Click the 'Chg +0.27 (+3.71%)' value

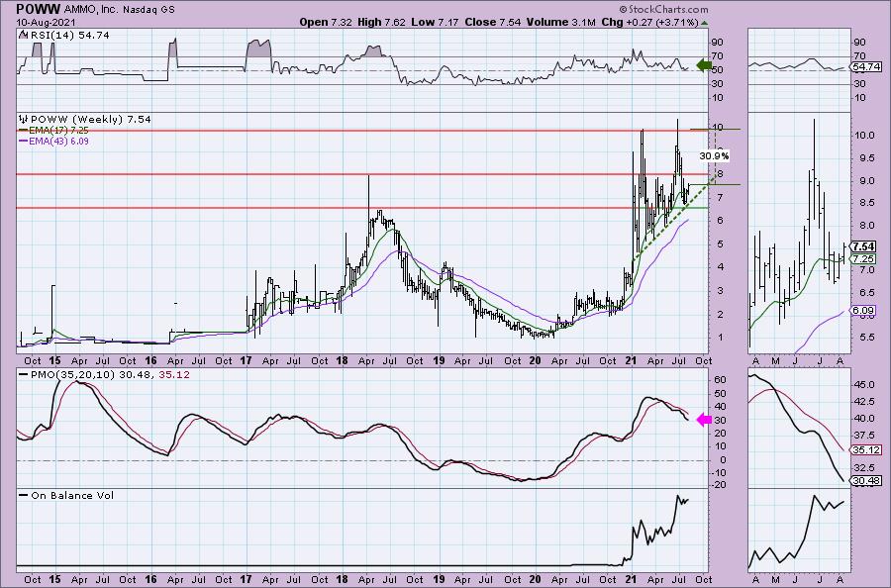pos(649,22)
